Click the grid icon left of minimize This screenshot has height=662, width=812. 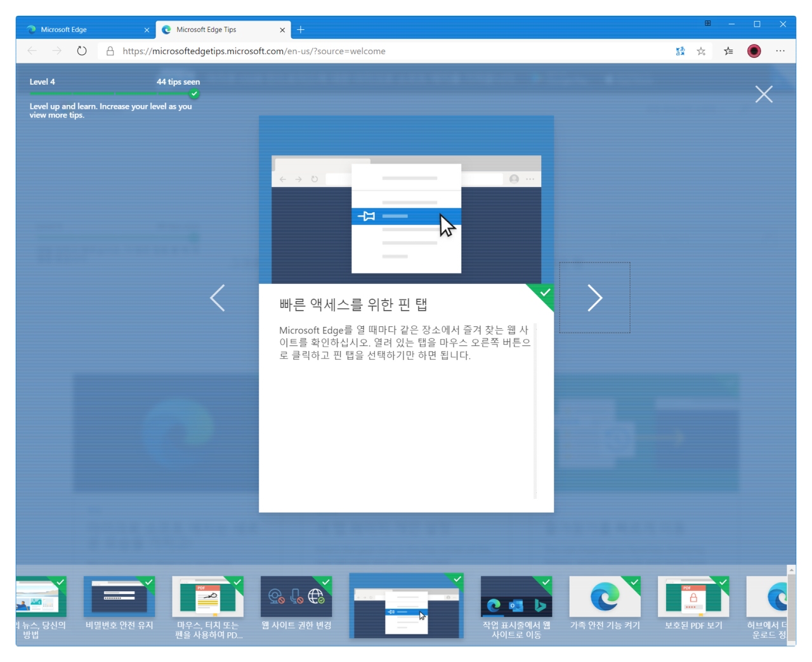707,23
